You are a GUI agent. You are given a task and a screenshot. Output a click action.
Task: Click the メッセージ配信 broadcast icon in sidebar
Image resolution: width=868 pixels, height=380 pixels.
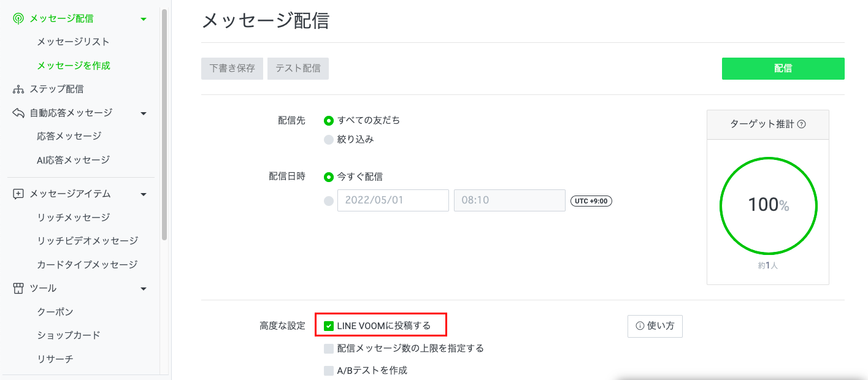pos(18,19)
